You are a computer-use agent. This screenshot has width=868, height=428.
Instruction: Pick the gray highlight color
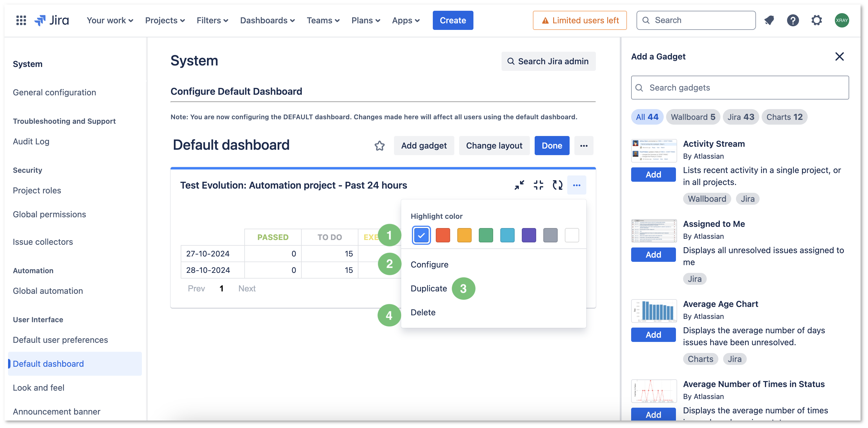pyautogui.click(x=550, y=235)
